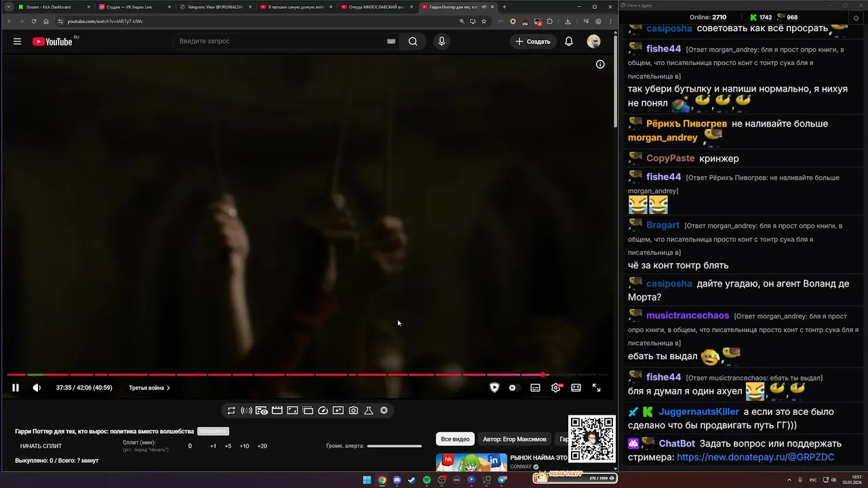868x488 pixels.
Task: Expand the chapter title "Третья война"
Action: click(x=150, y=388)
